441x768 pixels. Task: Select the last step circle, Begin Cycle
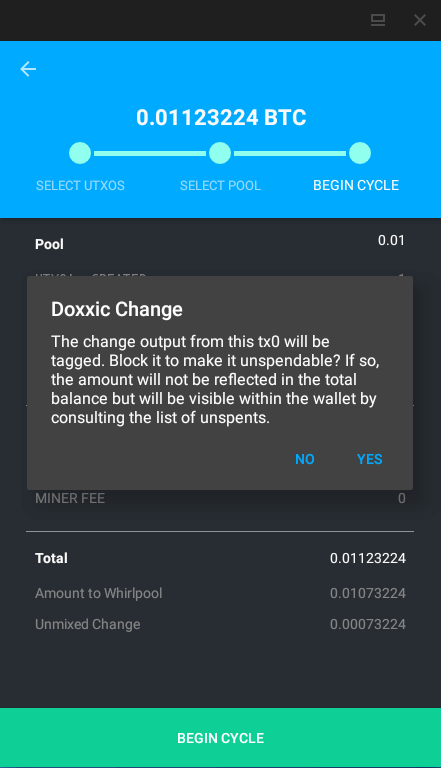click(360, 153)
